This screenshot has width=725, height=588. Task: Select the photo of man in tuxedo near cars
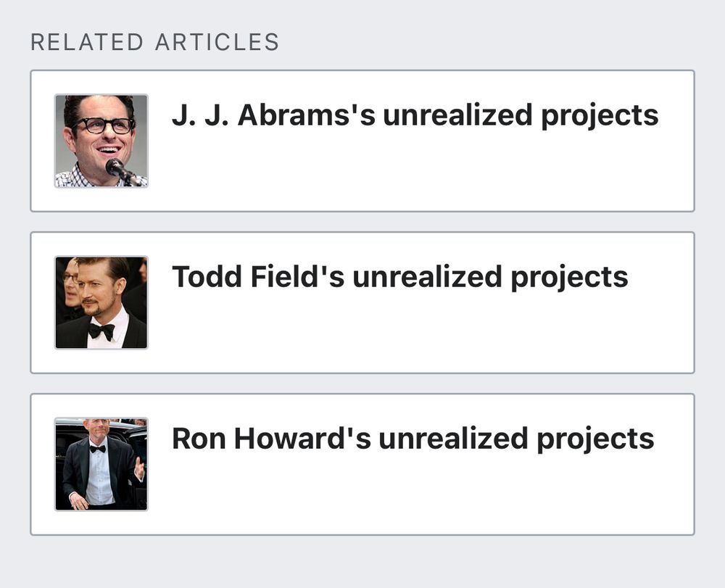(x=101, y=464)
